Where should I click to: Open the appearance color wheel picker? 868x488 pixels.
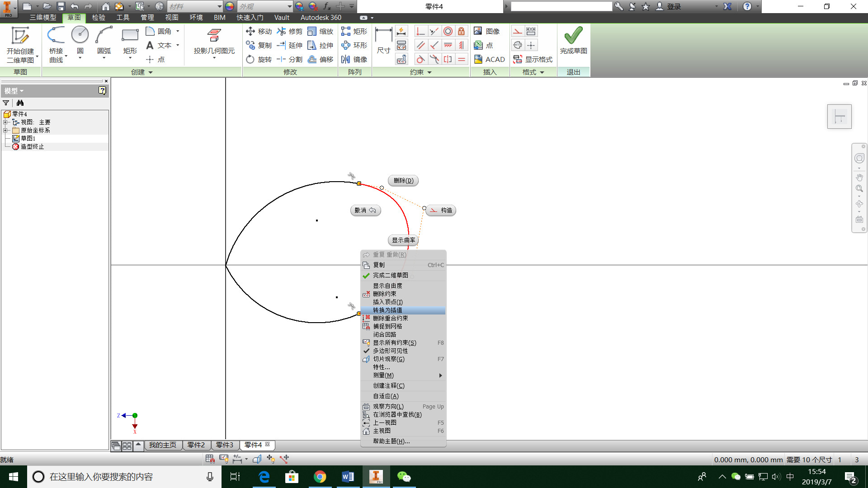click(230, 6)
